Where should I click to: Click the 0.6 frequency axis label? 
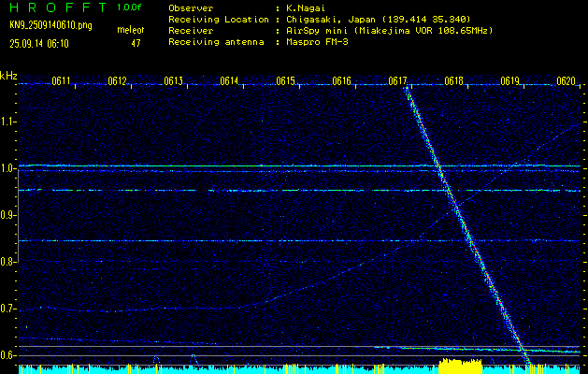click(7, 355)
